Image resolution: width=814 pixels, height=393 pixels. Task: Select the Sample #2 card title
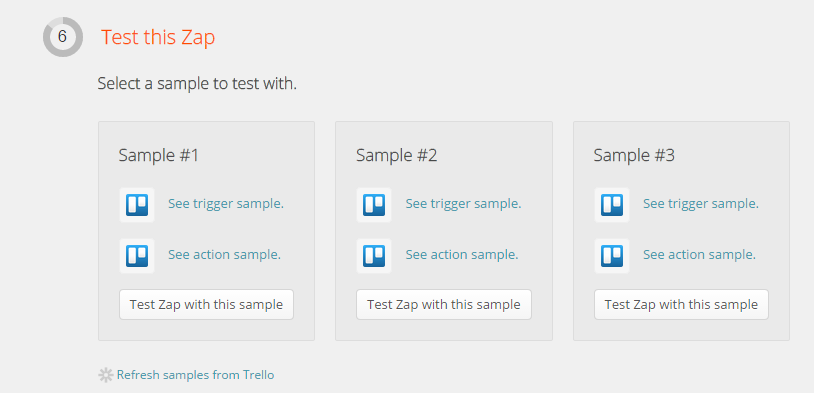(397, 155)
